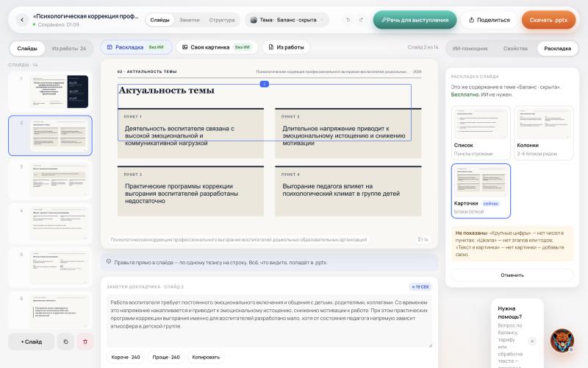Open the 'Тема: Баланс · скрыта' dropdown

(287, 20)
